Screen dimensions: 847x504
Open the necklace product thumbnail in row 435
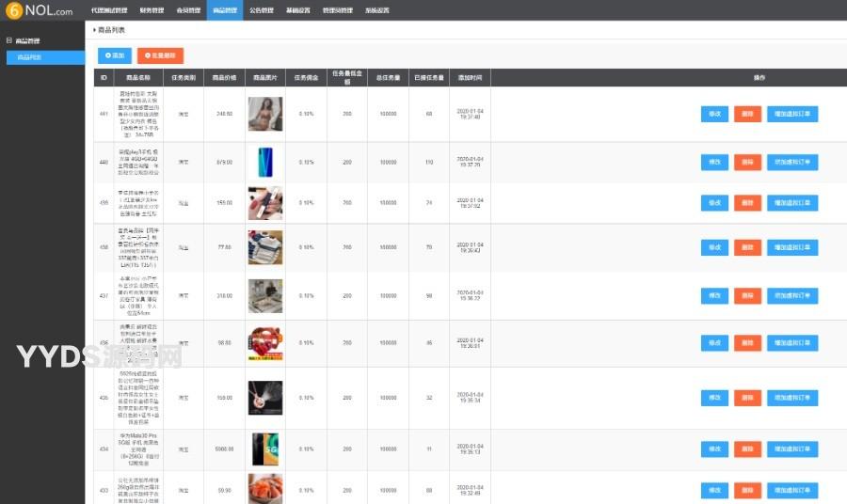coord(264,398)
